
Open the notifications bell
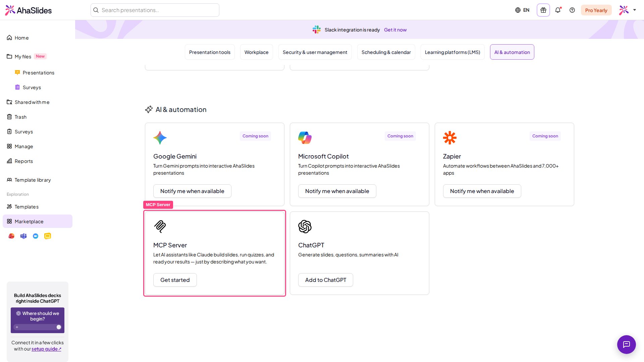(x=558, y=10)
